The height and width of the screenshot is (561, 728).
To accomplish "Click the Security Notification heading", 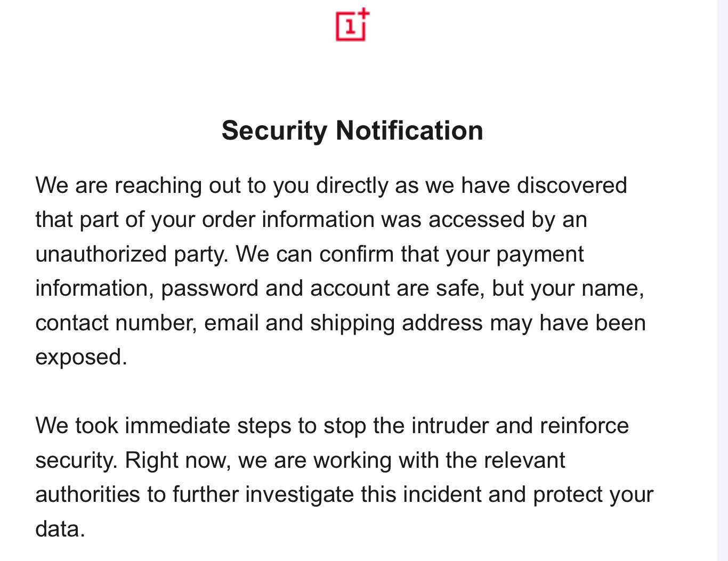I will pyautogui.click(x=352, y=131).
